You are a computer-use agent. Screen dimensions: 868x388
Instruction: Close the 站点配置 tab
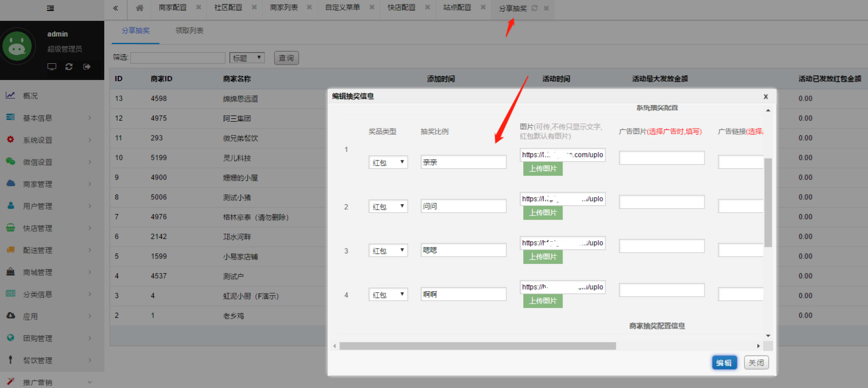point(483,8)
